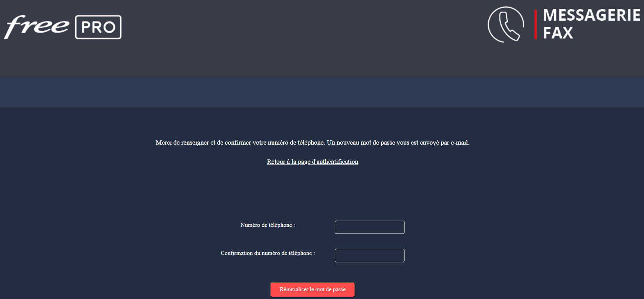Click the Free Pro logo
The width and height of the screenshot is (644, 299).
(x=63, y=27)
